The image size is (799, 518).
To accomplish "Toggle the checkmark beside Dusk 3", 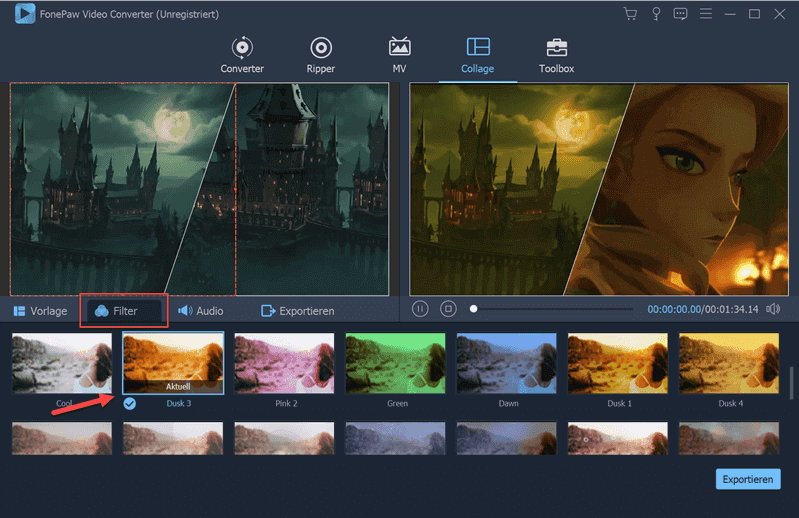I will point(129,404).
